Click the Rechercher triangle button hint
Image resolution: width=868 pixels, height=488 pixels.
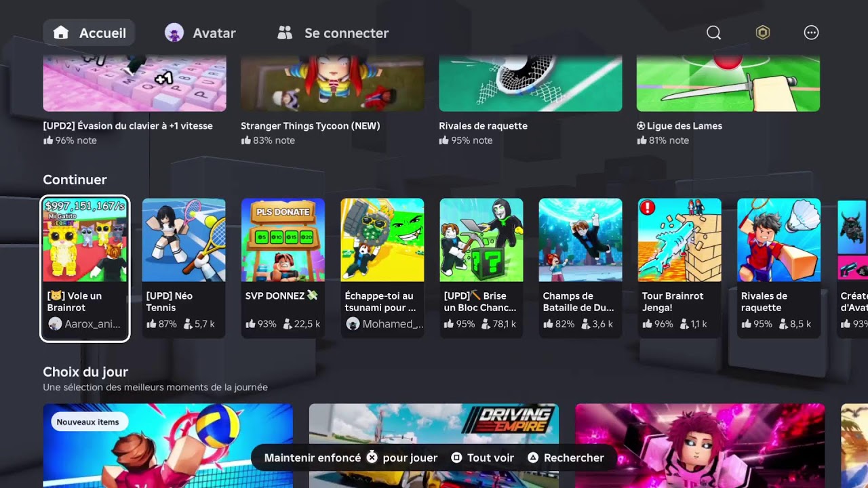pyautogui.click(x=566, y=457)
